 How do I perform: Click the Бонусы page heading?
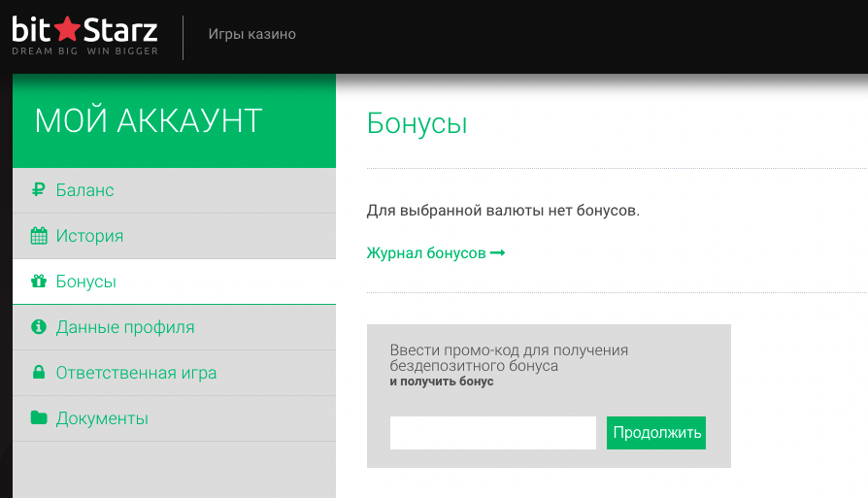point(417,123)
